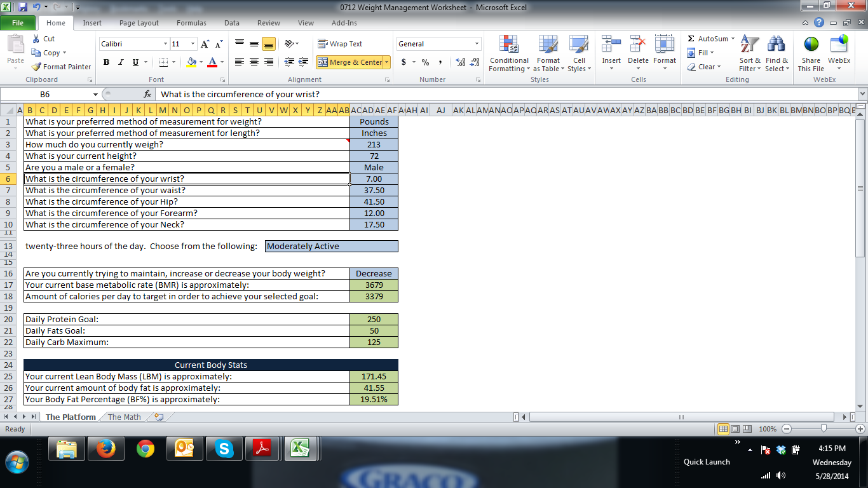Select the Moderately Active activity cell
868x488 pixels.
332,247
